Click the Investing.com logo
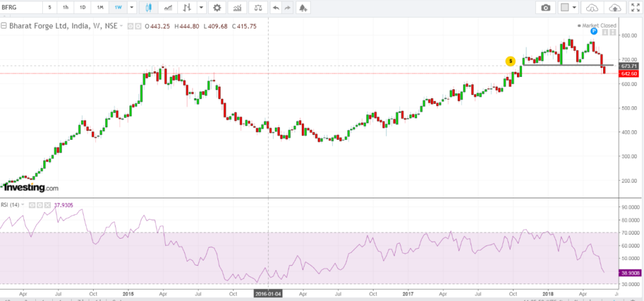Screen dimensions: 644x301 [31, 188]
